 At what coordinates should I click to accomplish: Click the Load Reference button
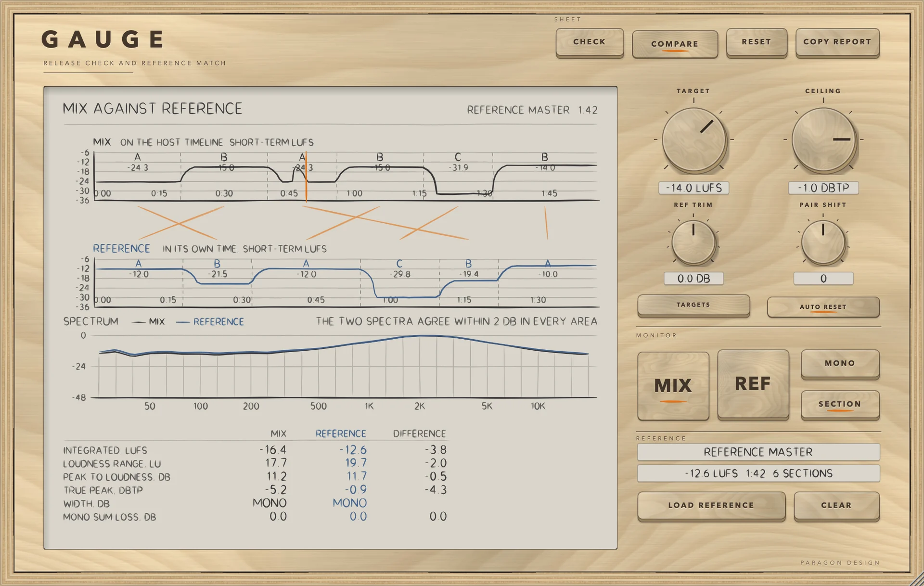tap(711, 505)
